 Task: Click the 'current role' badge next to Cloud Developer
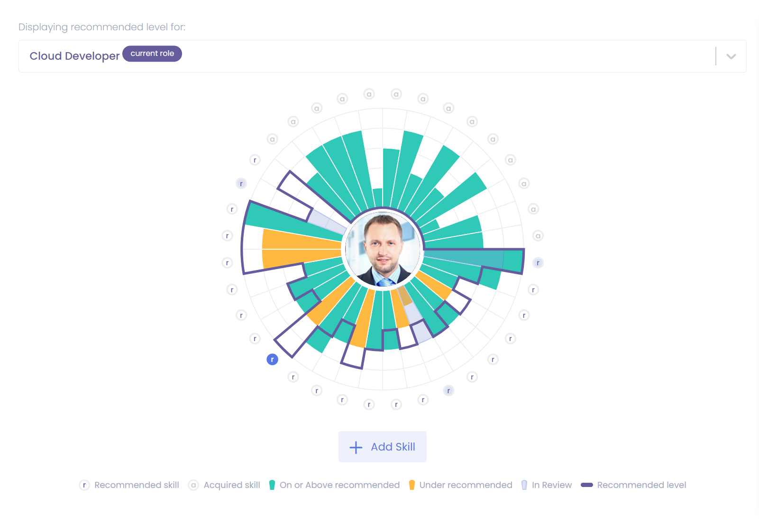pyautogui.click(x=152, y=54)
